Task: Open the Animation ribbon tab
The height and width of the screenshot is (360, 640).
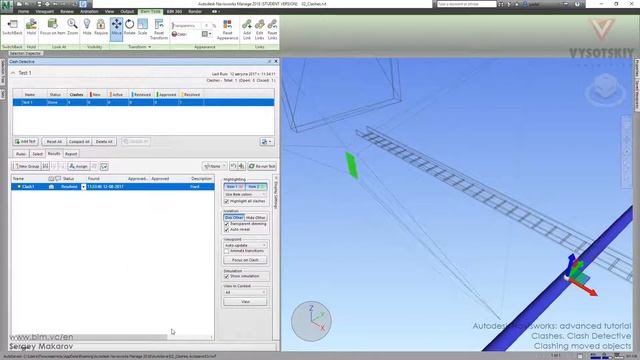Action: pos(89,11)
